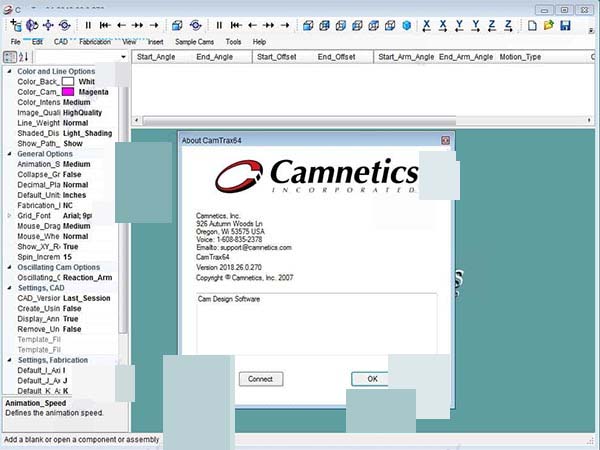Screen dimensions: 600x450
Task: Click the spin icon beside the pan crosshair
Action: tap(65, 25)
